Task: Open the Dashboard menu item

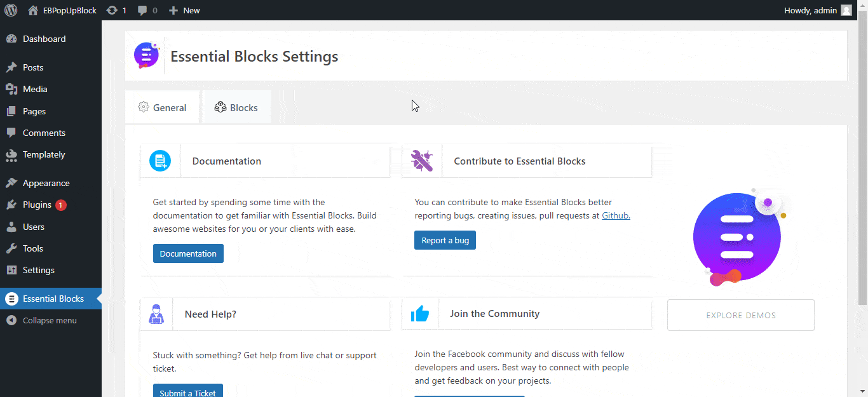Action: 51,39
